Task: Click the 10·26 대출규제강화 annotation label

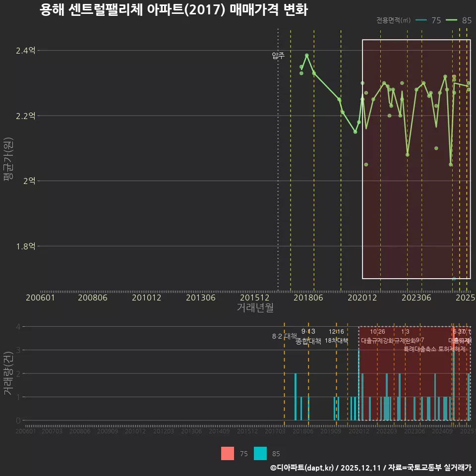Action: (x=379, y=337)
